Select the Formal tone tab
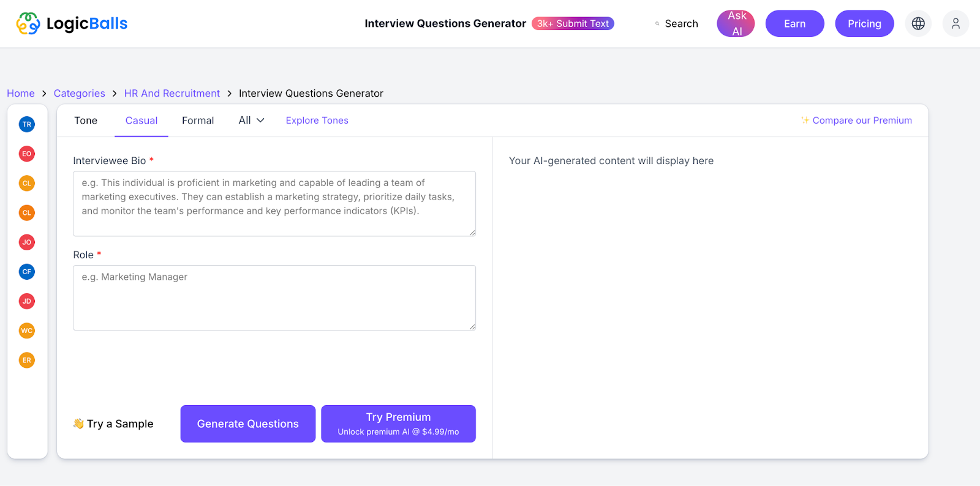 (198, 121)
